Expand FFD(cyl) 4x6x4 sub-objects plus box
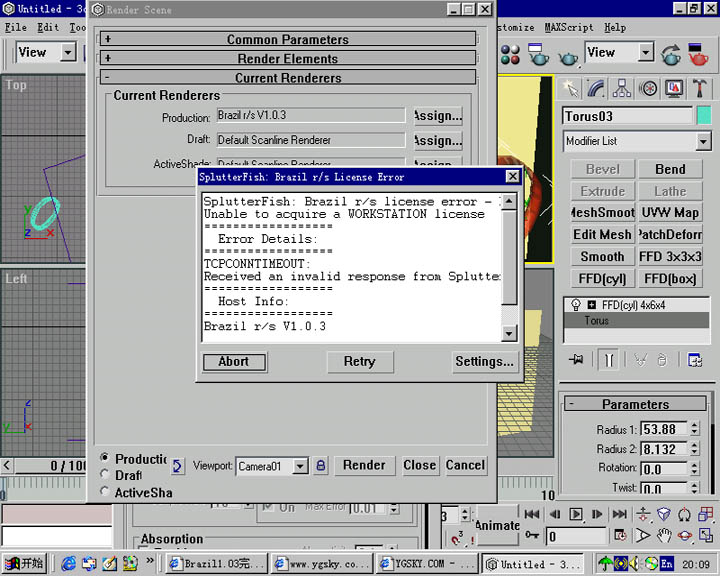 coord(592,305)
